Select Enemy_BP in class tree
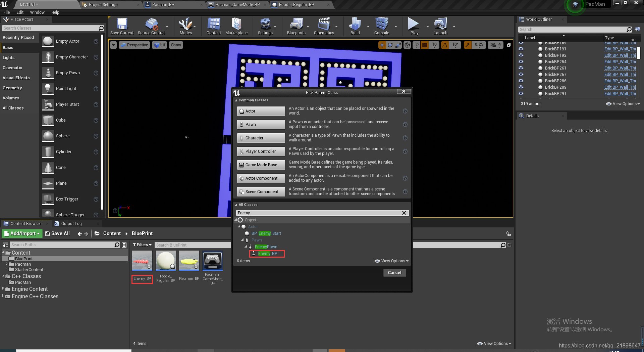 267,254
